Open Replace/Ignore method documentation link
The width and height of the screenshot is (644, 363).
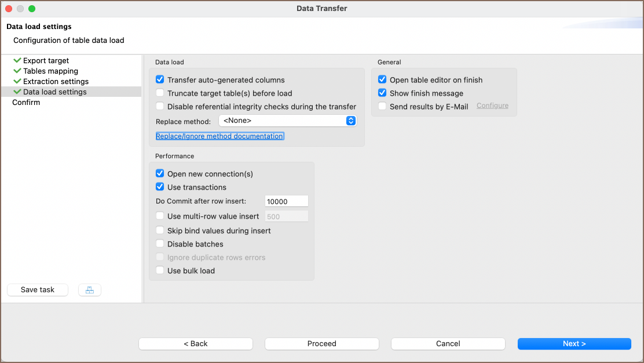pyautogui.click(x=219, y=136)
